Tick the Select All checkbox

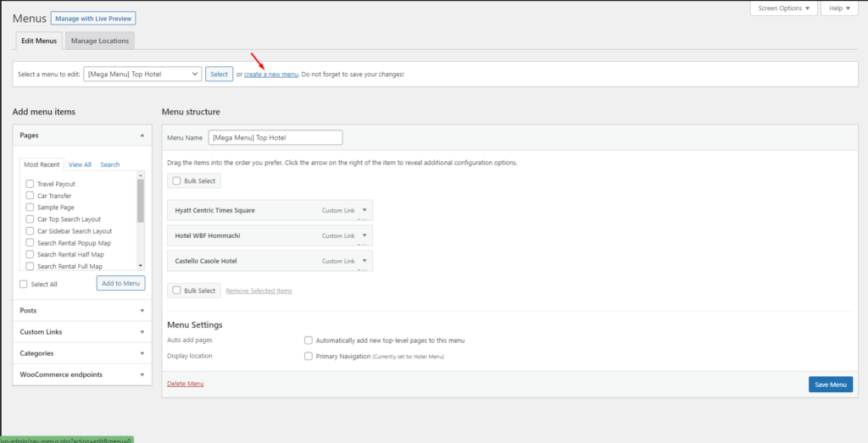(x=25, y=285)
